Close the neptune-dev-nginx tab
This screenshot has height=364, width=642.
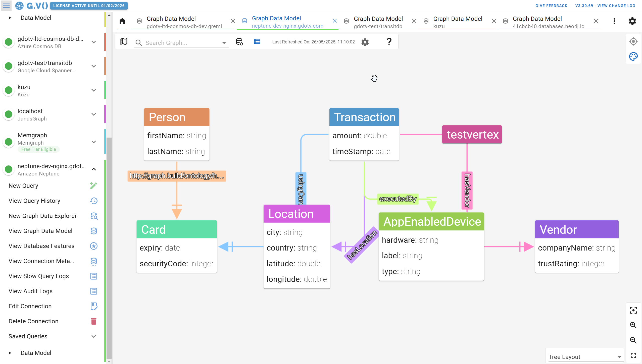(335, 21)
